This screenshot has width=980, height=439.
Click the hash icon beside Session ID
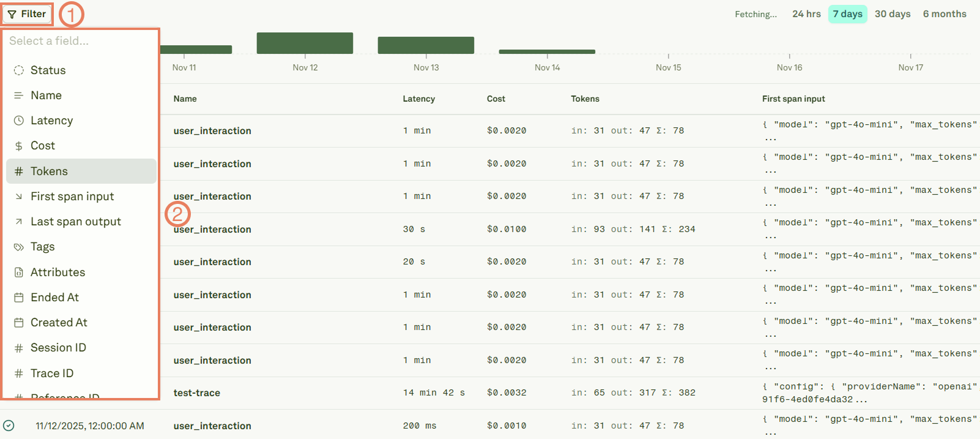click(19, 348)
